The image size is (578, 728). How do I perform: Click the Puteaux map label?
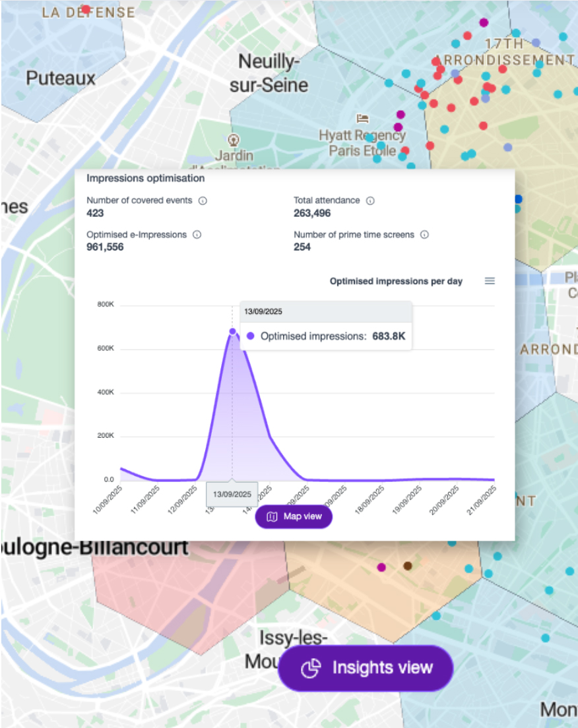(x=61, y=78)
